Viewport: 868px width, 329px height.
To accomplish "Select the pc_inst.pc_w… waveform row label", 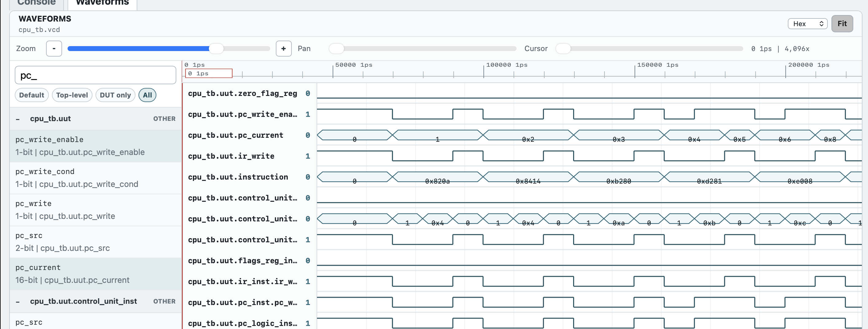I will pos(243,303).
